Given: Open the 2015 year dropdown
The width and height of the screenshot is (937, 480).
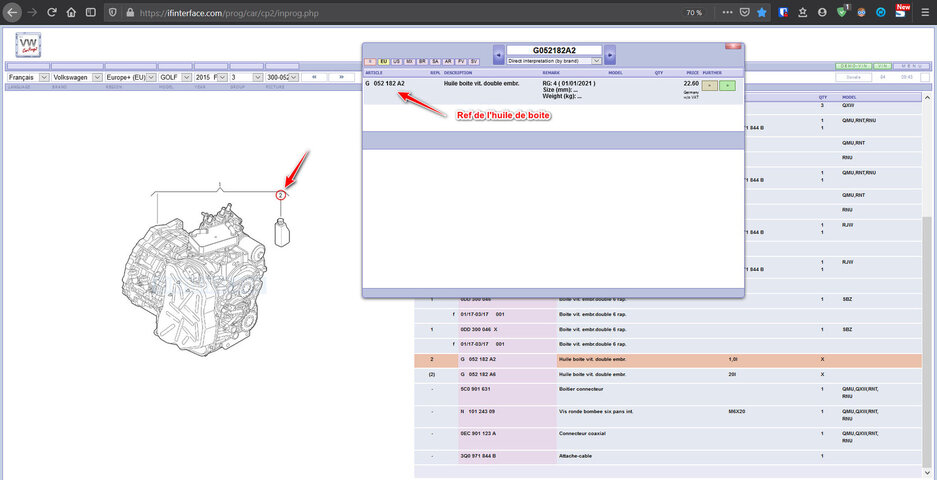Looking at the screenshot, I should (211, 77).
